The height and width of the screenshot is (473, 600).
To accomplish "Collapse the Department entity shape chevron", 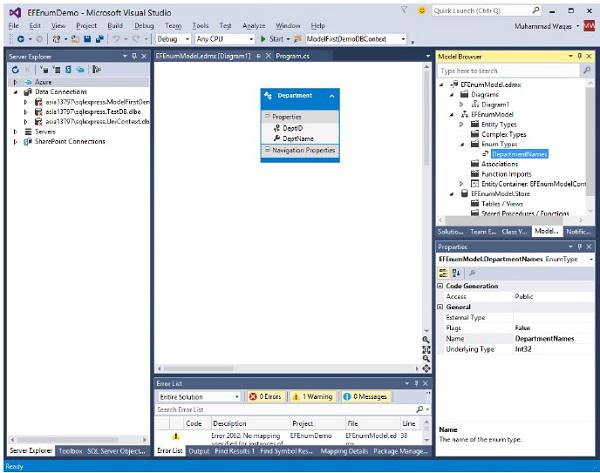I will [x=332, y=96].
